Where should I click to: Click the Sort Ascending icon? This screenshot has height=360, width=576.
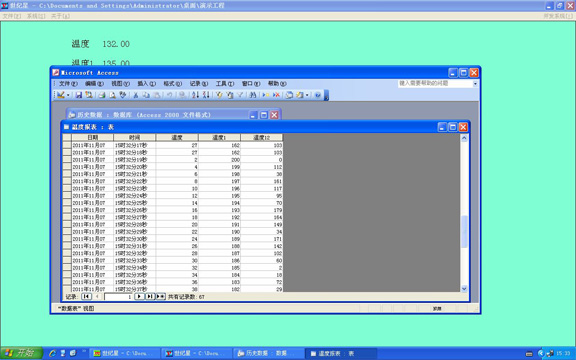pos(195,95)
